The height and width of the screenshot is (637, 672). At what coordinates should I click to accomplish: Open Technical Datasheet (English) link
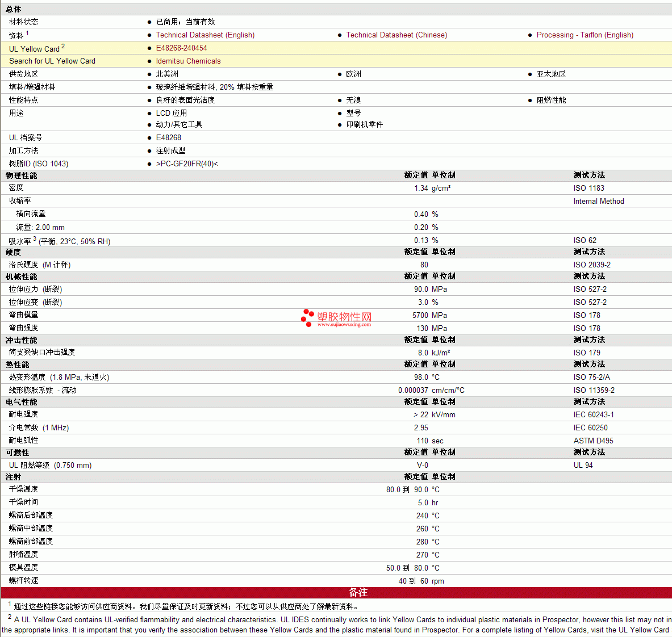(205, 35)
